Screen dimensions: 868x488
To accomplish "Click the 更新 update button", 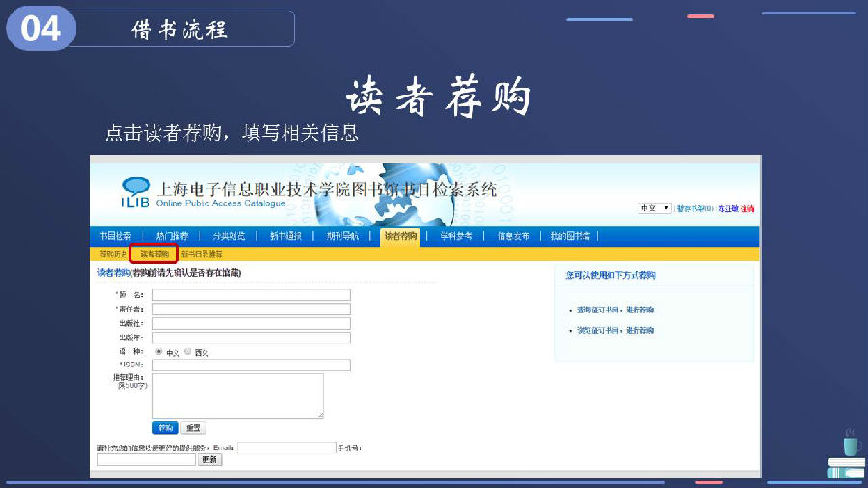I will coord(209,460).
